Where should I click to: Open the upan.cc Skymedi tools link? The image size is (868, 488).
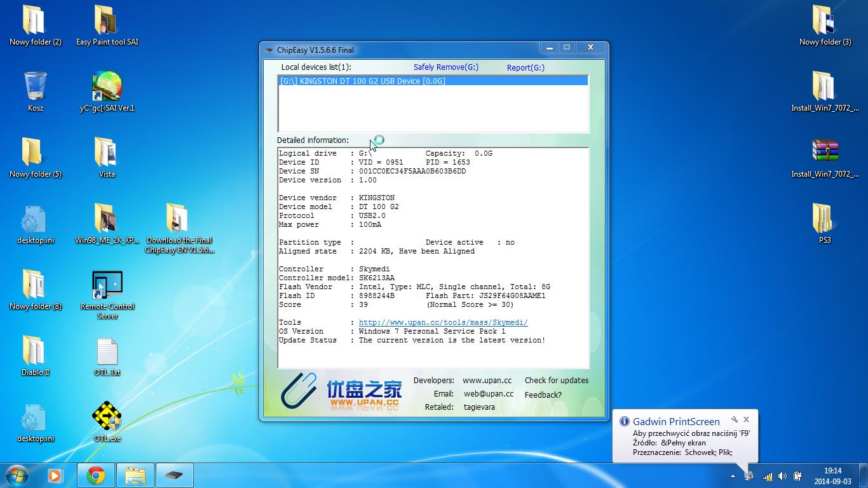click(443, 322)
